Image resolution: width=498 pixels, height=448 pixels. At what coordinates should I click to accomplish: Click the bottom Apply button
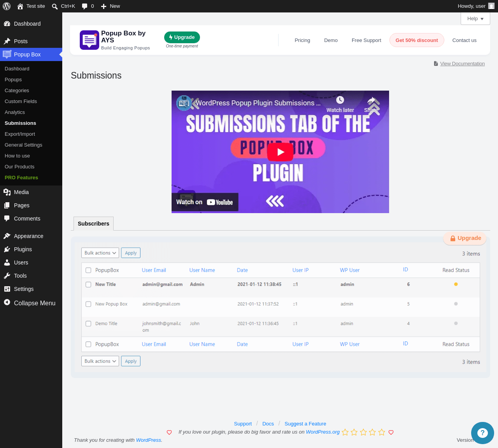(x=131, y=361)
